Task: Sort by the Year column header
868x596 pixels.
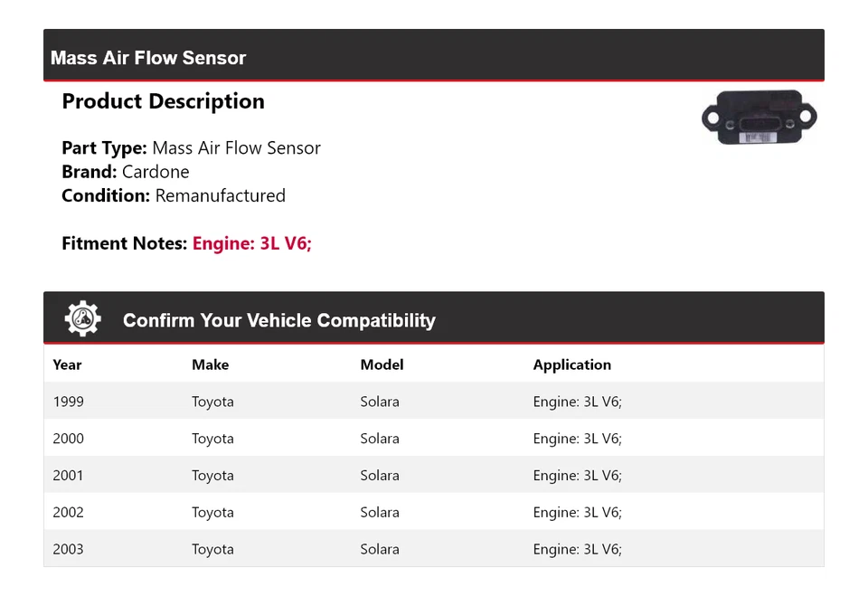Action: coord(67,364)
